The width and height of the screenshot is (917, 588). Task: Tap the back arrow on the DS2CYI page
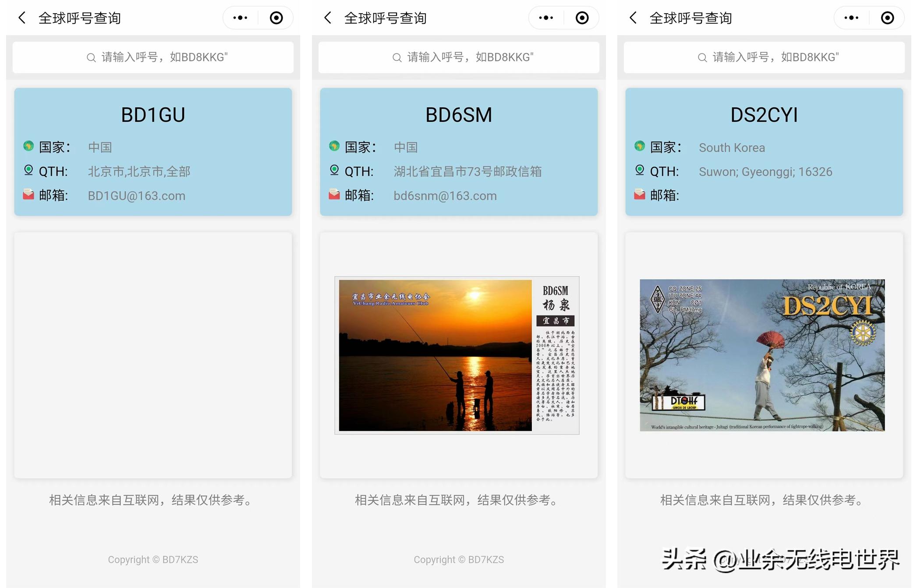click(x=633, y=18)
